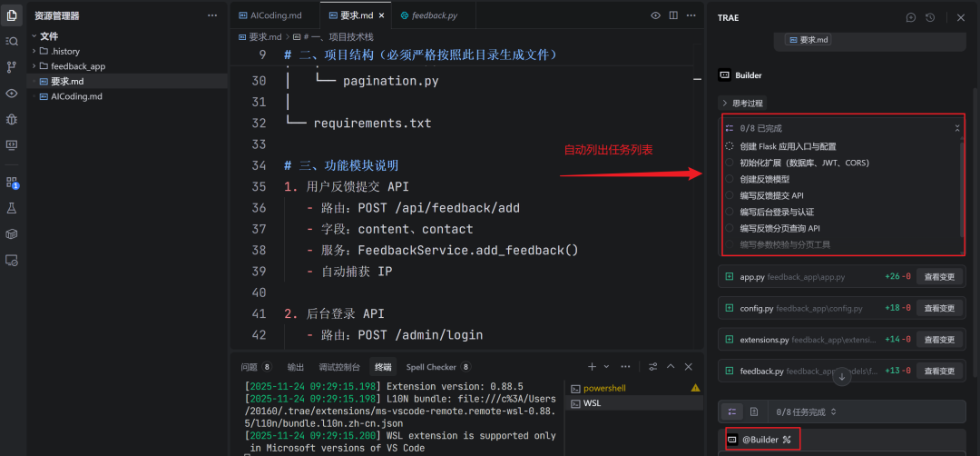980x456 pixels.
Task: Open editor more actions ellipsis
Action: coord(691,15)
